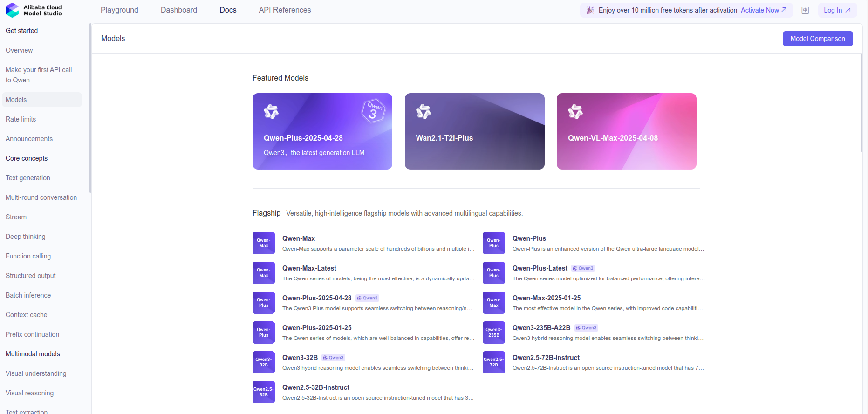Click the sidebar vertical scrollbar
Screen dimensions: 868x414
(x=90, y=108)
